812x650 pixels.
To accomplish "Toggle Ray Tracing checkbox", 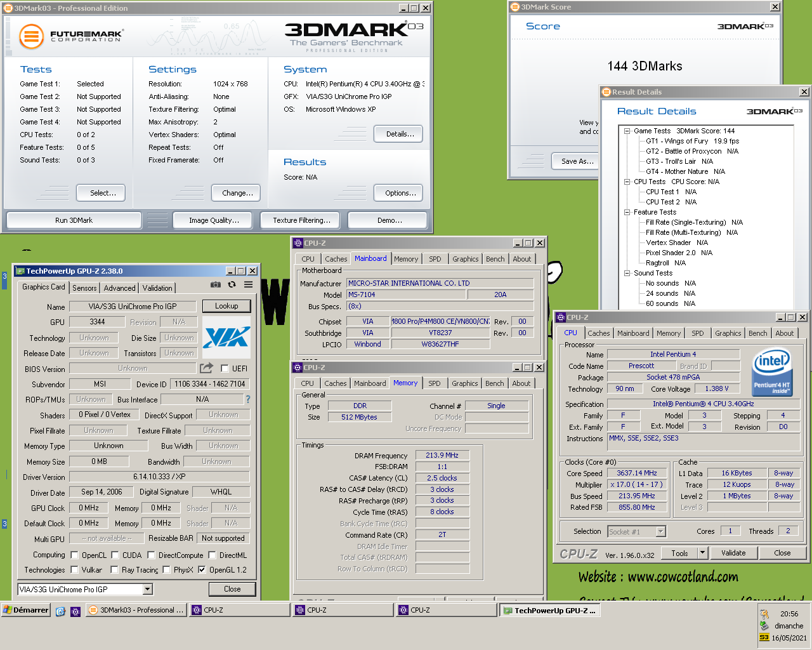I will pos(115,570).
